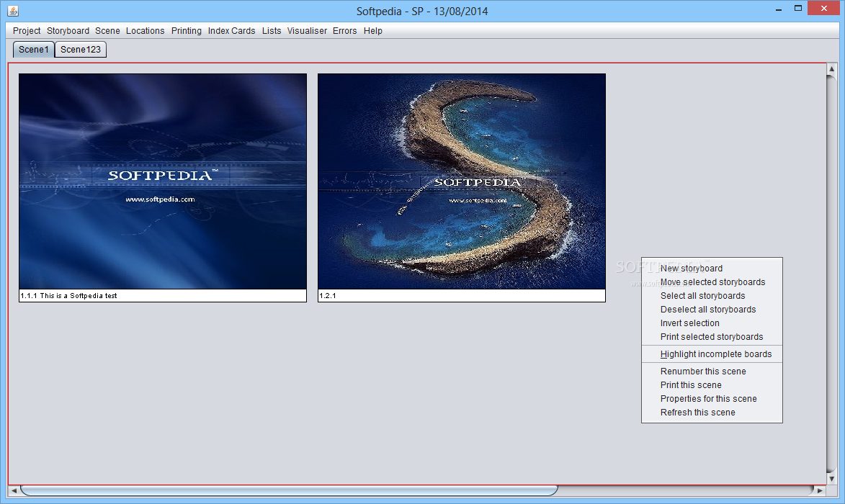The image size is (845, 504).
Task: Maximize the Softpedia window
Action: point(798,9)
